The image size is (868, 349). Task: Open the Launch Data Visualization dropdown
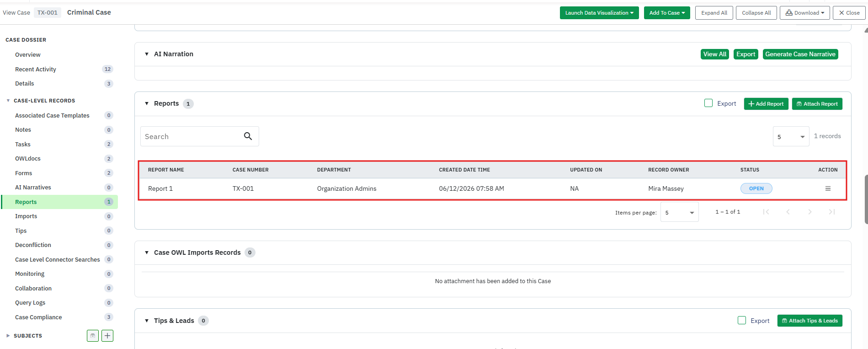click(599, 13)
